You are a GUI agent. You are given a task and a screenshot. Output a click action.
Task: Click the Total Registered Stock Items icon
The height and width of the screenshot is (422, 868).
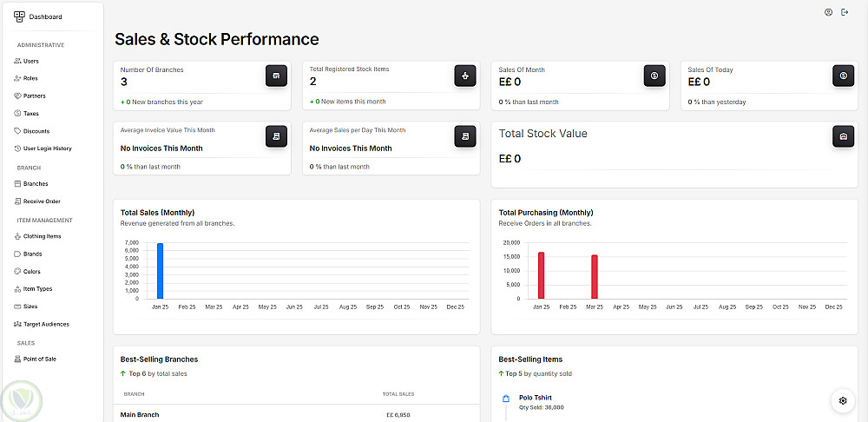click(x=465, y=76)
